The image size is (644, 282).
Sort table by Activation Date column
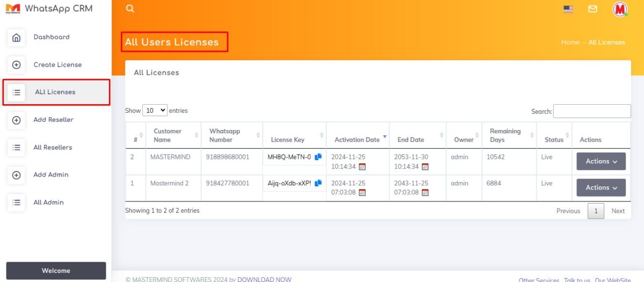pyautogui.click(x=357, y=140)
